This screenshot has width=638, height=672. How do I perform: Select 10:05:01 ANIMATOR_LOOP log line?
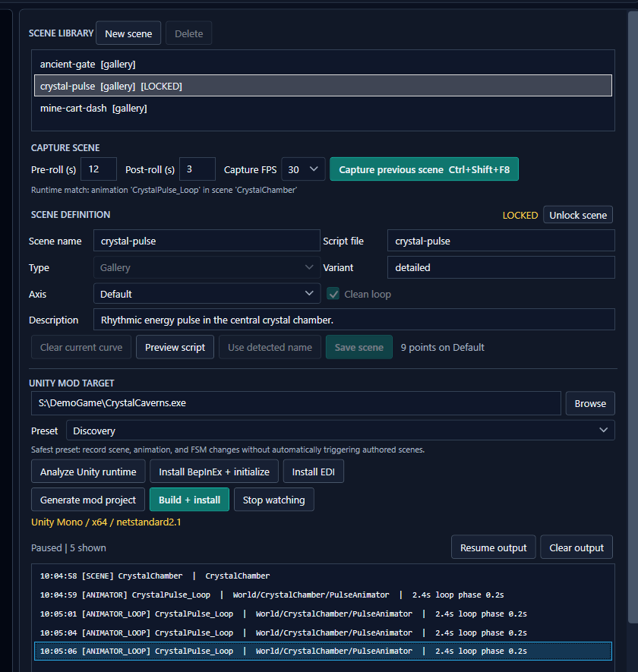(323, 614)
